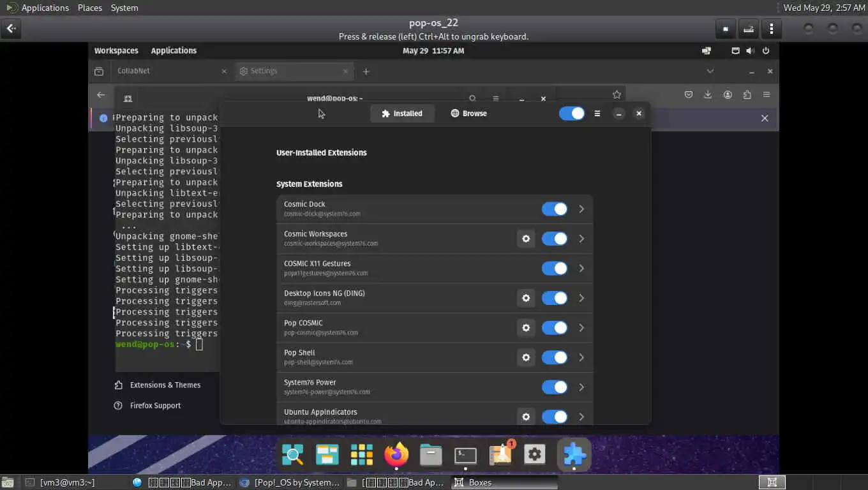
Task: Expand COSMIC X11 Gestures row chevron
Action: click(x=581, y=269)
